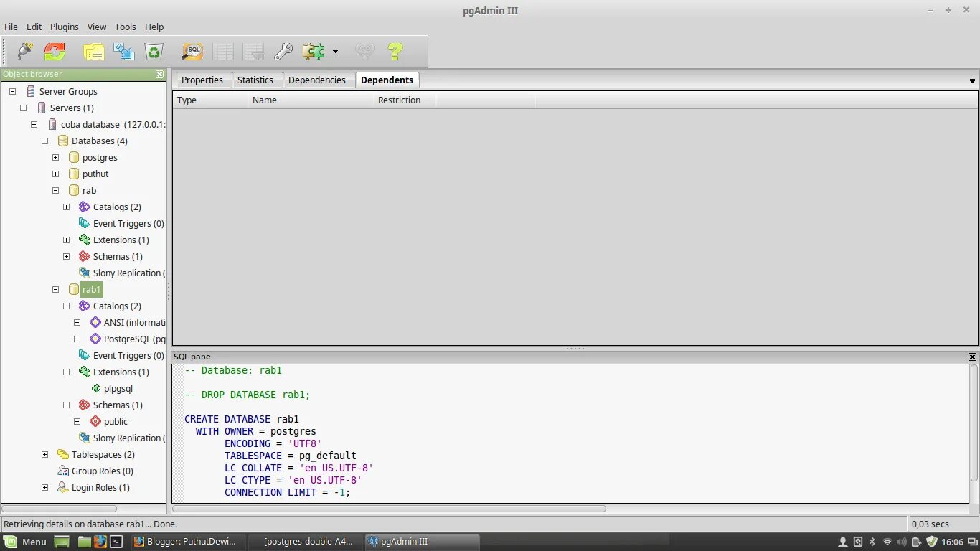The height and width of the screenshot is (551, 980).
Task: Open the Plugins menu
Action: pyautogui.click(x=65, y=27)
